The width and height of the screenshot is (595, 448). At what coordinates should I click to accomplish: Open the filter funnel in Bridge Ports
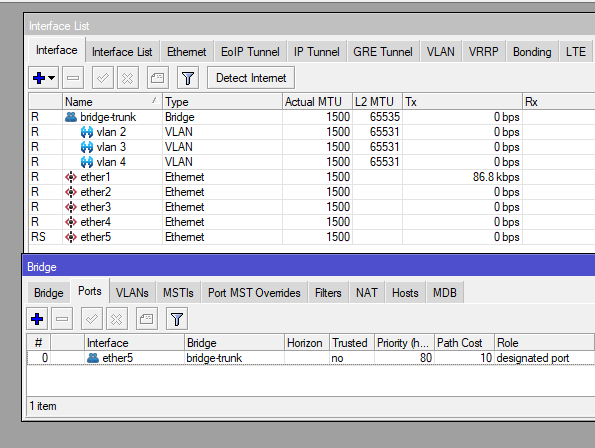177,319
